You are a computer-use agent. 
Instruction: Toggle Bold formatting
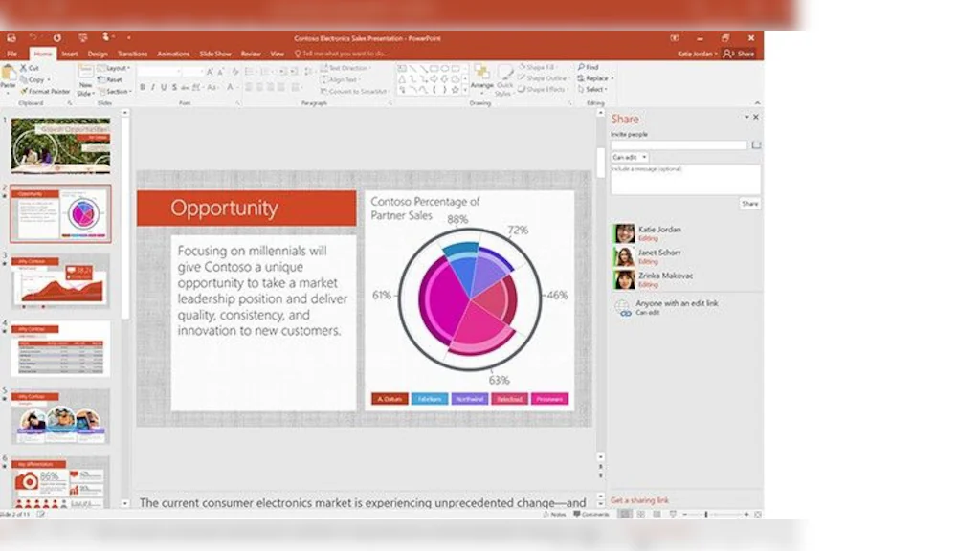(143, 87)
